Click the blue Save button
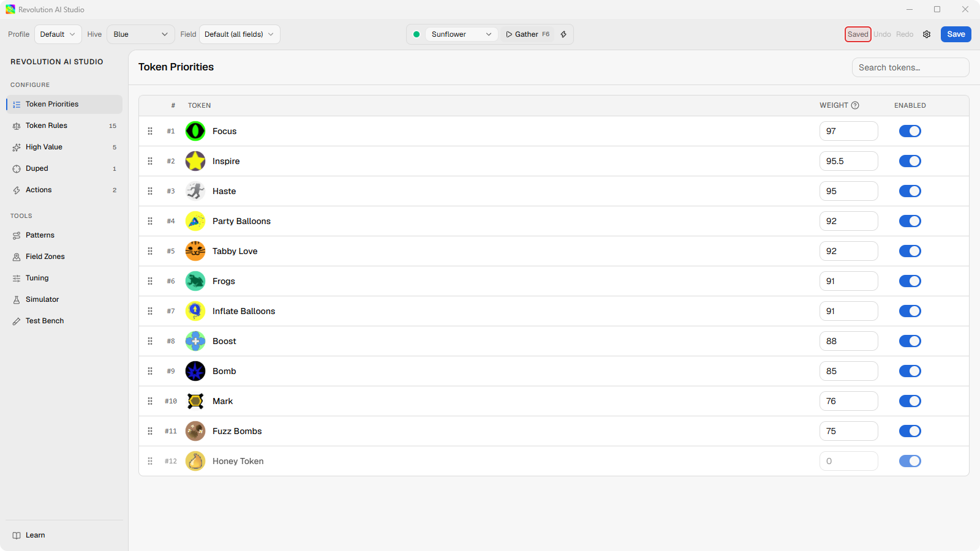This screenshot has width=980, height=551. 956,34
